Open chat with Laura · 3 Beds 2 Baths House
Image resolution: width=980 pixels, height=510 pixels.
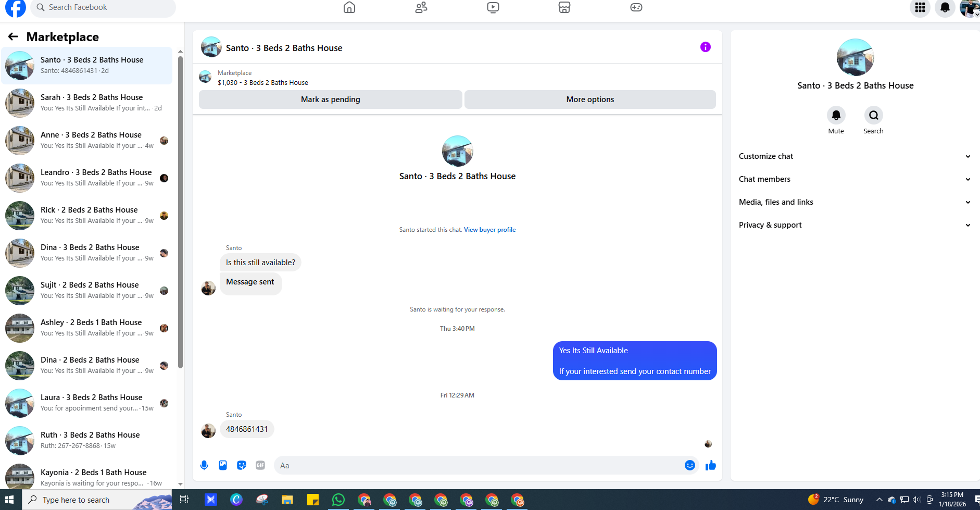86,403
